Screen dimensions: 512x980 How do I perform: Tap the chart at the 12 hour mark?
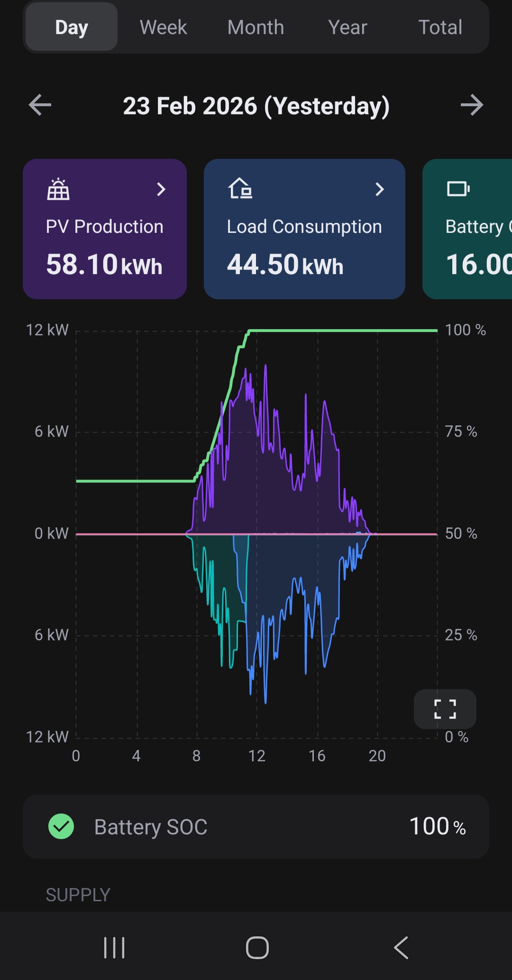coord(257,534)
